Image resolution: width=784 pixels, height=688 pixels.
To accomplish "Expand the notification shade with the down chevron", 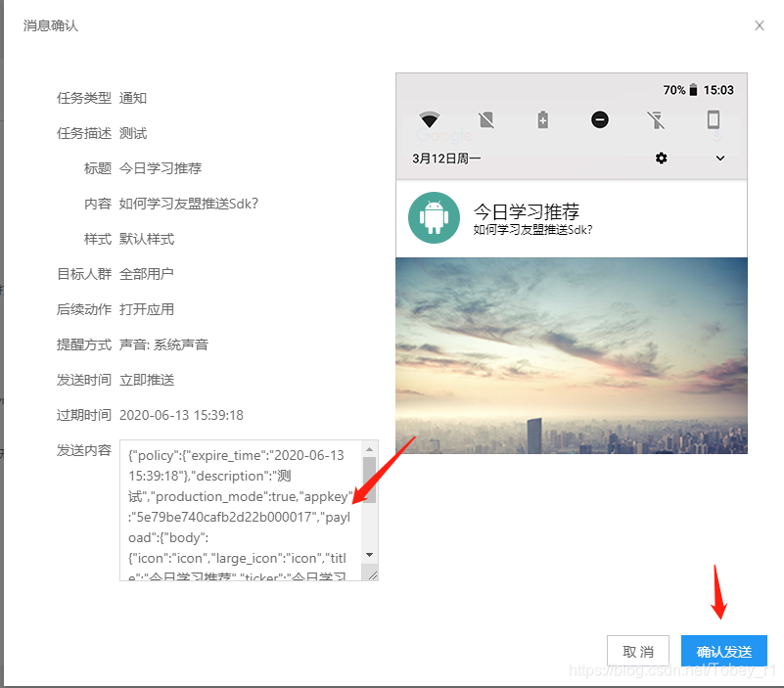I will tap(721, 158).
